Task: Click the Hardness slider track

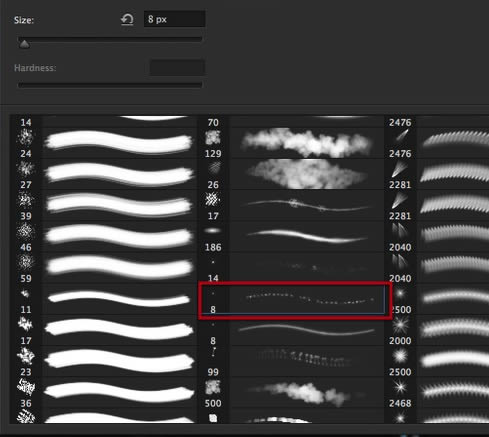Action: coord(110,85)
